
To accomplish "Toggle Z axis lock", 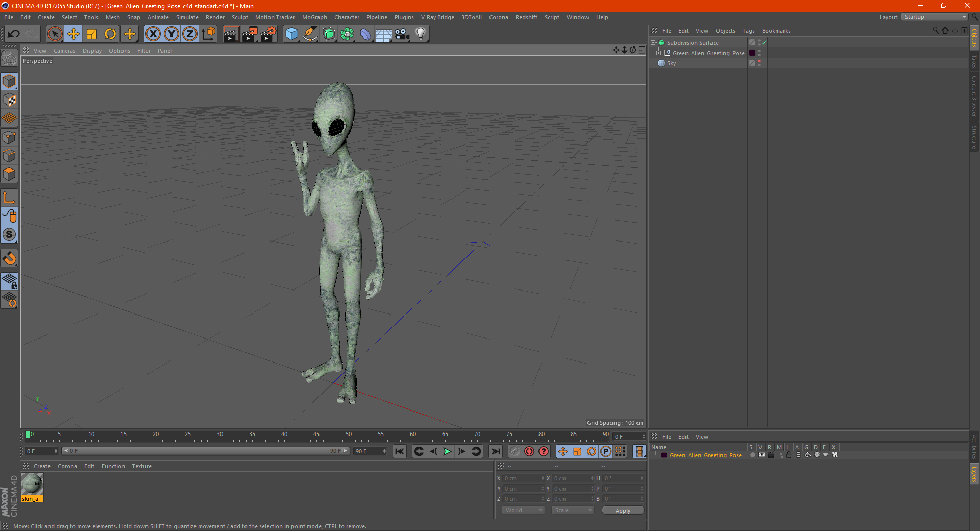I will tap(190, 34).
